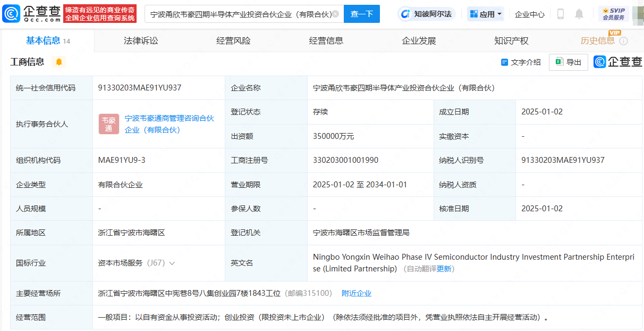Screen dimensions: 644x331
Task: Expand 资本市场服务 (J67) industry chevron
Action: click(x=172, y=263)
